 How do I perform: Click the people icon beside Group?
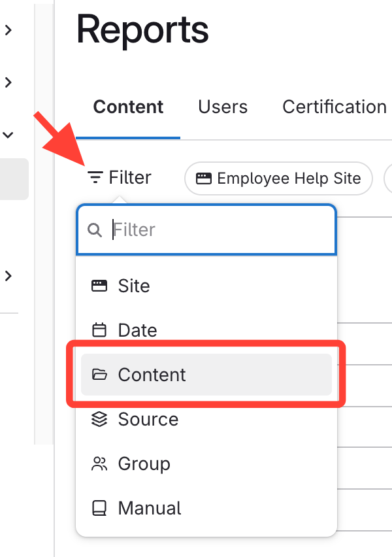point(99,464)
